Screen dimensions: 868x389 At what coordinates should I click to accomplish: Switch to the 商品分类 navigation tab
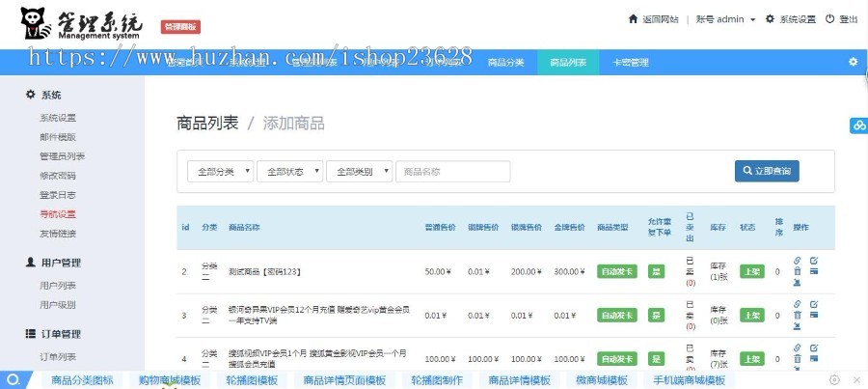[506, 62]
